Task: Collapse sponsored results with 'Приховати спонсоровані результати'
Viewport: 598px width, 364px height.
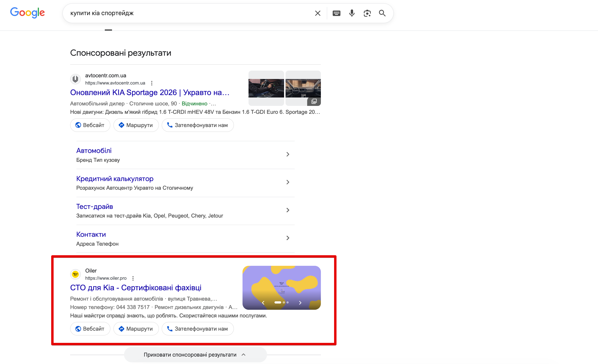Action: [195, 355]
